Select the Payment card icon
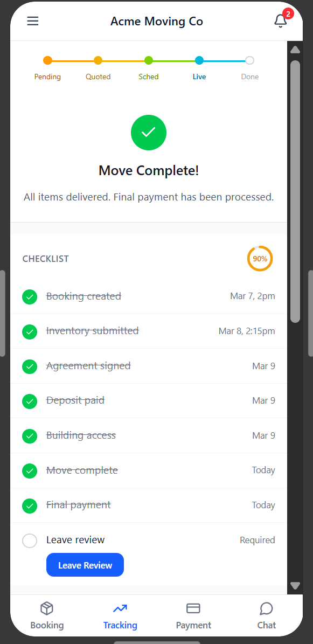Screen dimensions: 313x644 coord(193,608)
